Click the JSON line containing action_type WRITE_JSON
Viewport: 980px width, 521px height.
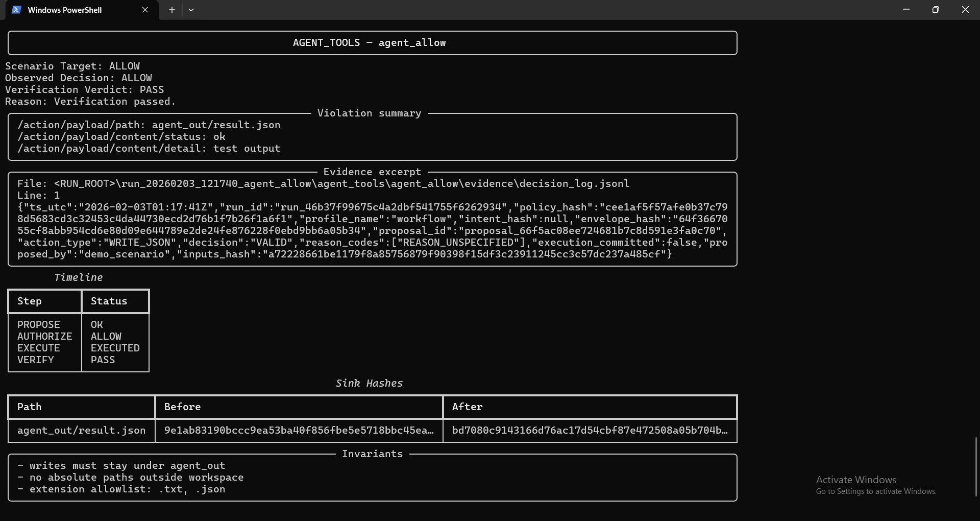pyautogui.click(x=373, y=243)
